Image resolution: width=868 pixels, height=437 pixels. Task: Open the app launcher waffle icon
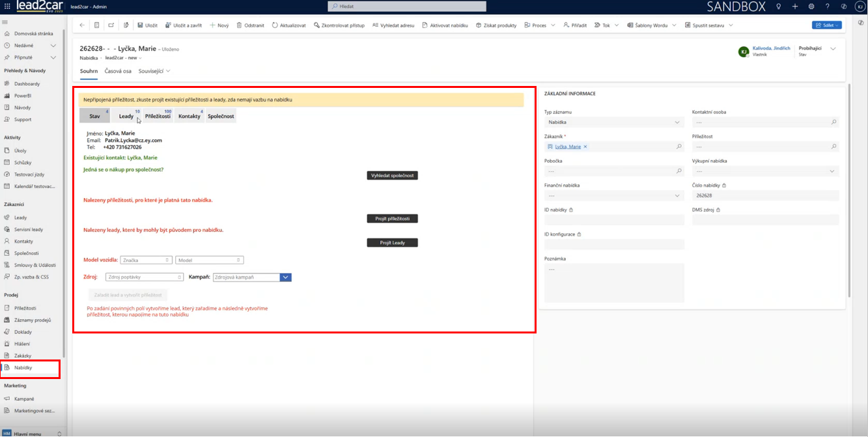click(x=7, y=7)
